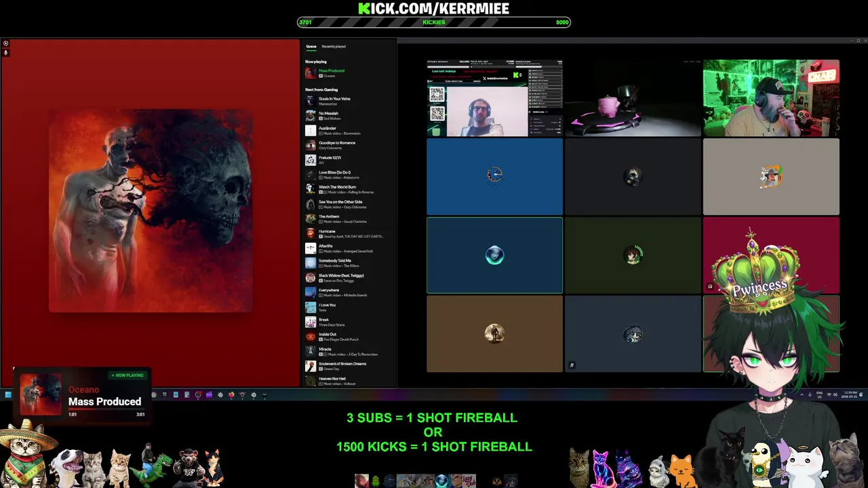
Task: Select Ausländer music video in the queue
Action: (349, 131)
